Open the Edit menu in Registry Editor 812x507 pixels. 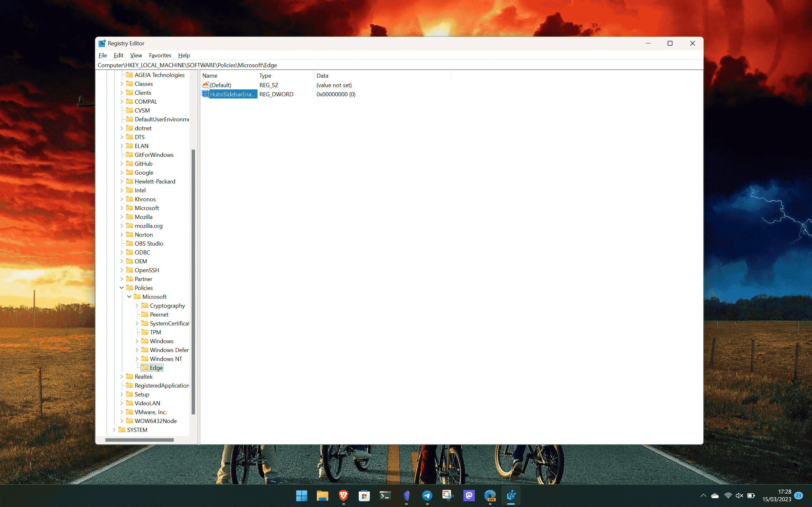point(118,55)
